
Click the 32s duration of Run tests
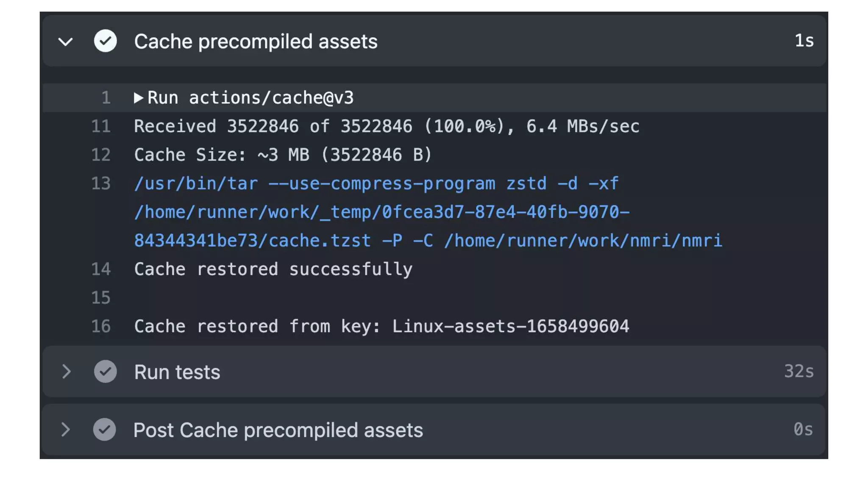(x=798, y=371)
